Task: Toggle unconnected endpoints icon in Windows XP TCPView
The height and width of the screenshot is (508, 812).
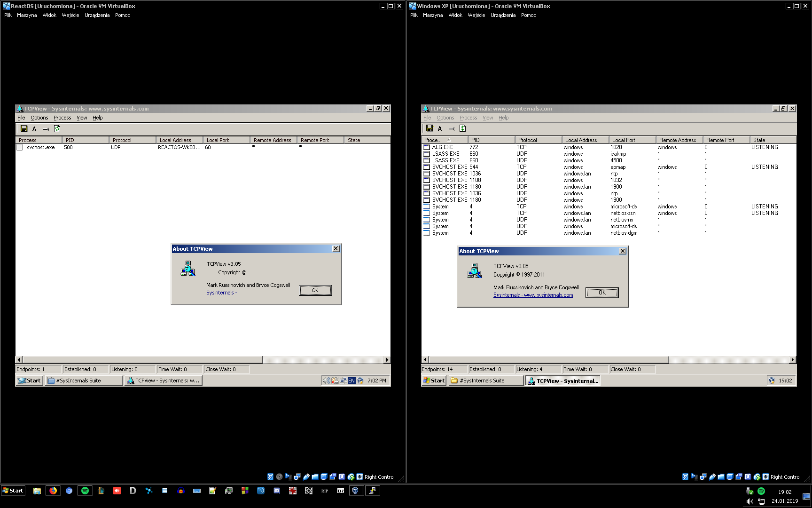Action: (x=452, y=128)
